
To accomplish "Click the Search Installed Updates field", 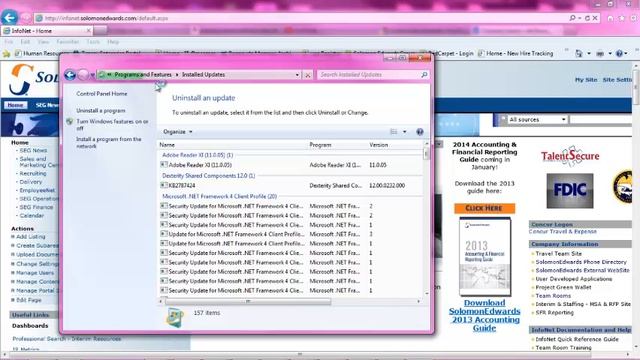I will click(x=369, y=75).
